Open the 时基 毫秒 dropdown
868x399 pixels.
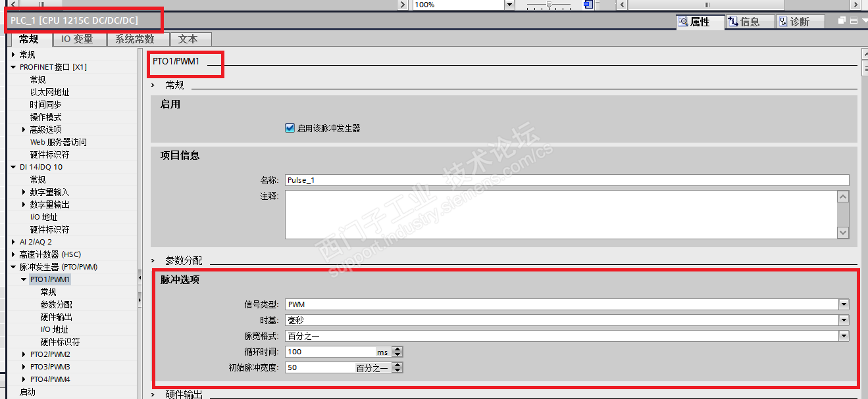click(844, 320)
